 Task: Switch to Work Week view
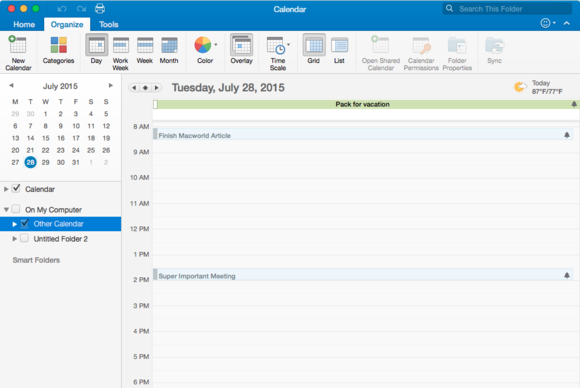coord(121,53)
